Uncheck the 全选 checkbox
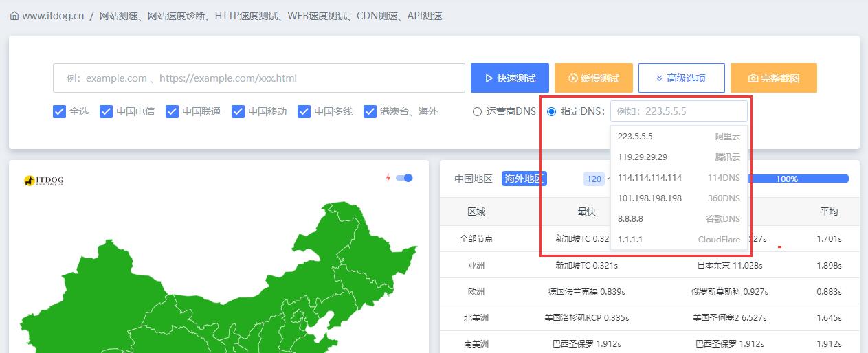 coord(60,111)
